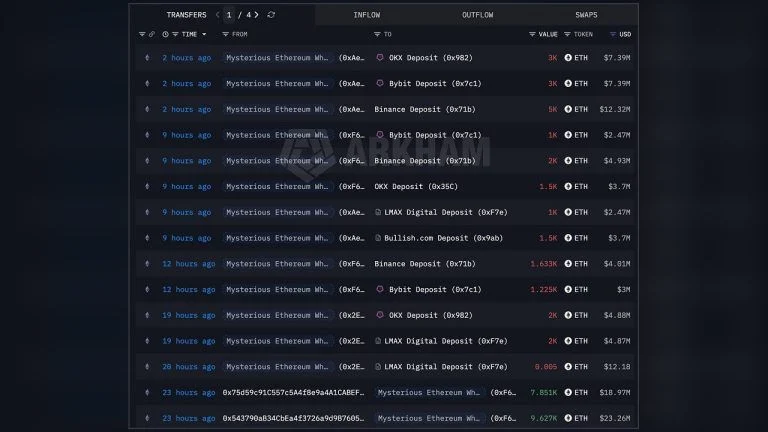Viewport: 768px width, 432px height.
Task: Click the clock icon beside Time
Action: click(x=165, y=34)
